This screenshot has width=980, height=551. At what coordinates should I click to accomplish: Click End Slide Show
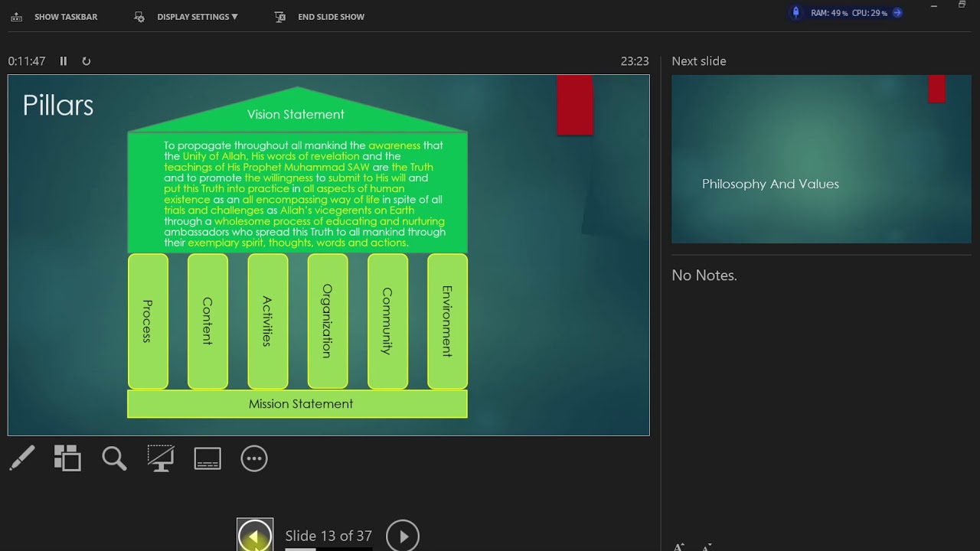pyautogui.click(x=331, y=17)
